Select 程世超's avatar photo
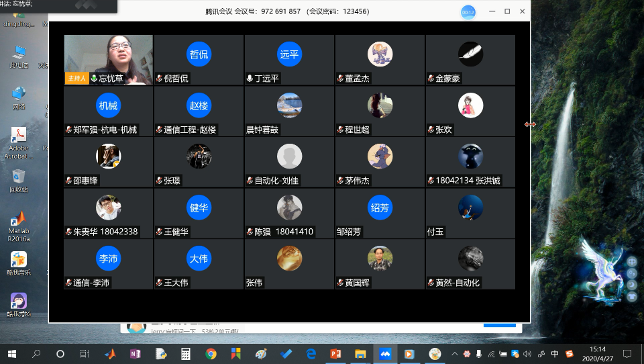This screenshot has width=644, height=364. click(x=380, y=105)
